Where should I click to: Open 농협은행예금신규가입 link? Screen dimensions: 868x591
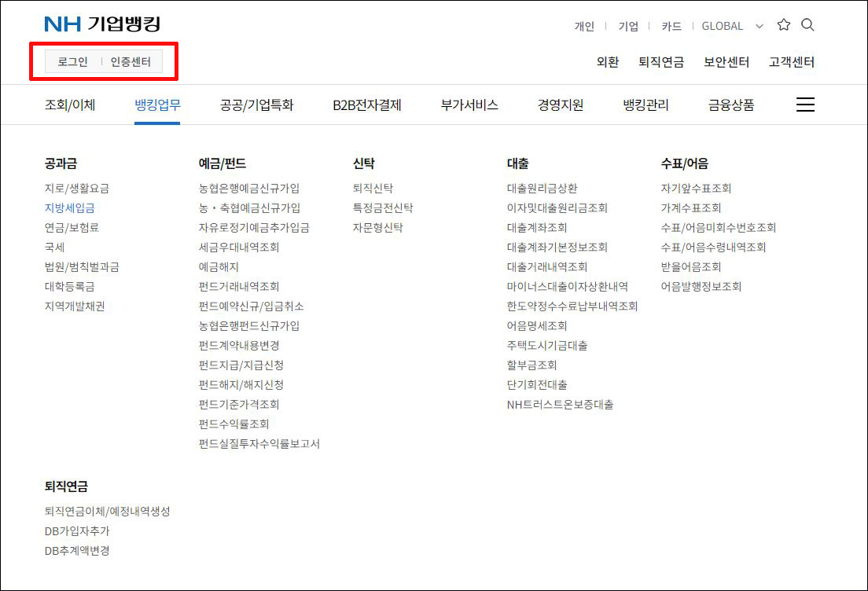coord(249,188)
